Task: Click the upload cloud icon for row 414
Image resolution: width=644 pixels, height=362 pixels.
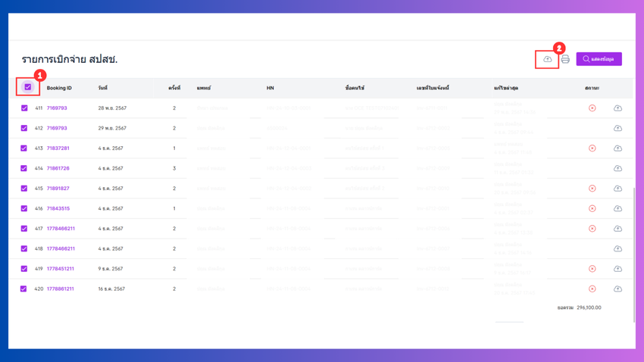Action: coord(617,169)
